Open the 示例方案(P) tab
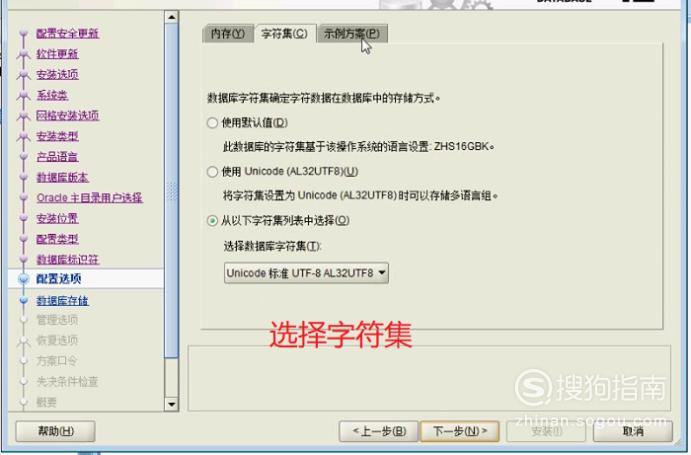 [352, 34]
